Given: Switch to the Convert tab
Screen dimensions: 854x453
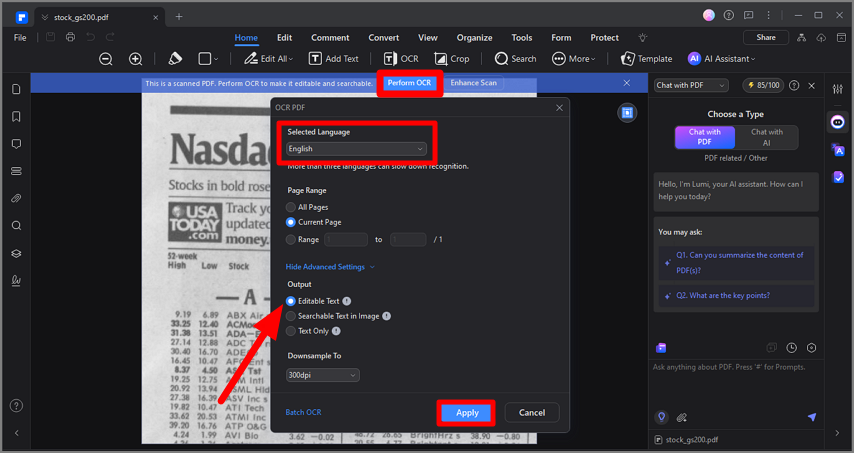Looking at the screenshot, I should pyautogui.click(x=383, y=38).
